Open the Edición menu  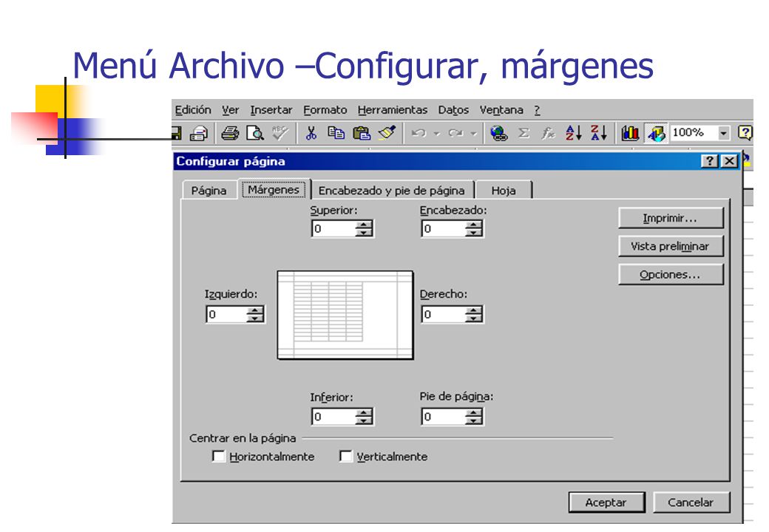tap(193, 110)
